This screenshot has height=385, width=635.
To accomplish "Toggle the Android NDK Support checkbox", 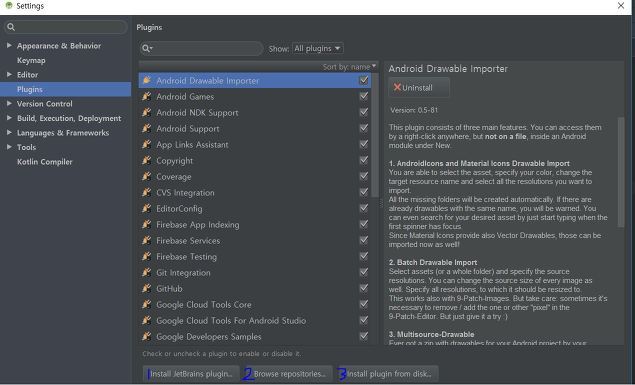I will click(364, 112).
